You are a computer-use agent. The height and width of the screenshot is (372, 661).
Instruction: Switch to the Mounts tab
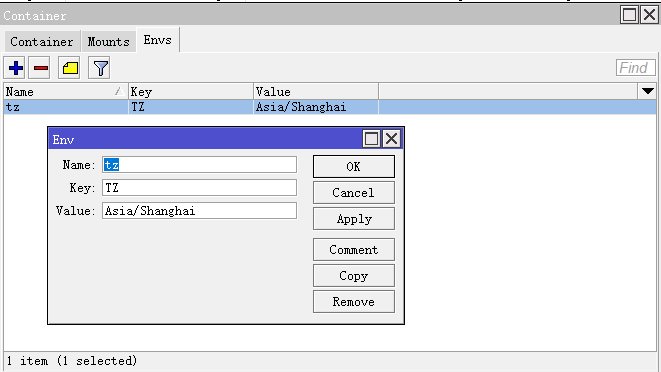tap(108, 42)
